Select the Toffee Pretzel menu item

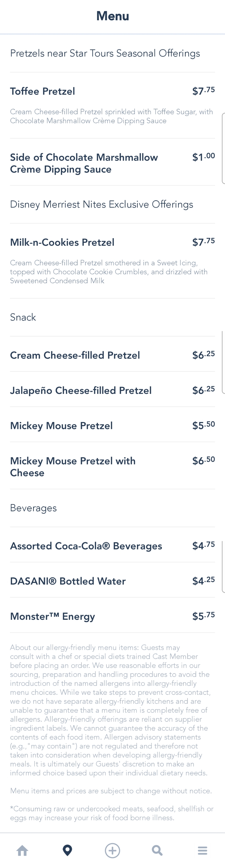click(x=43, y=91)
